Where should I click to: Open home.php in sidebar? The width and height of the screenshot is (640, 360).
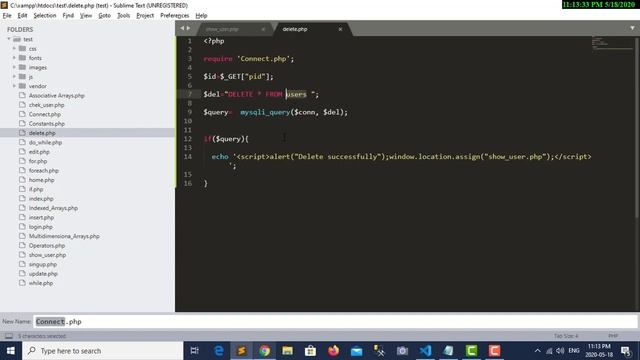pos(41,180)
